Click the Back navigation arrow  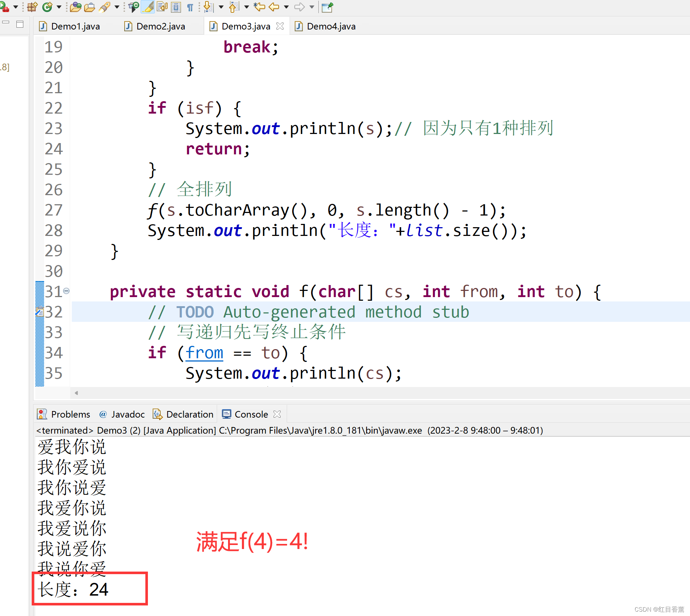(x=274, y=7)
